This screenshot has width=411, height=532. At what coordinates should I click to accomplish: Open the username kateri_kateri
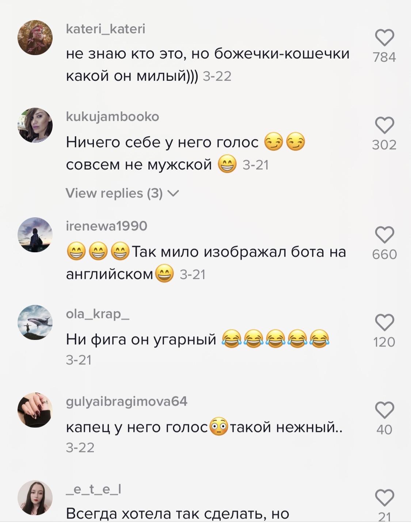pyautogui.click(x=106, y=29)
